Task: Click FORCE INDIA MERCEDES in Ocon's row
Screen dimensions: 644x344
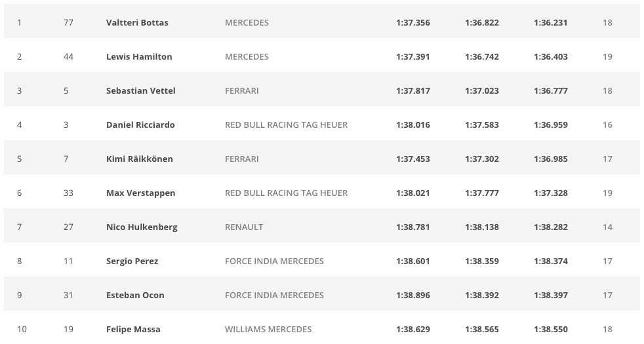Action: tap(274, 295)
